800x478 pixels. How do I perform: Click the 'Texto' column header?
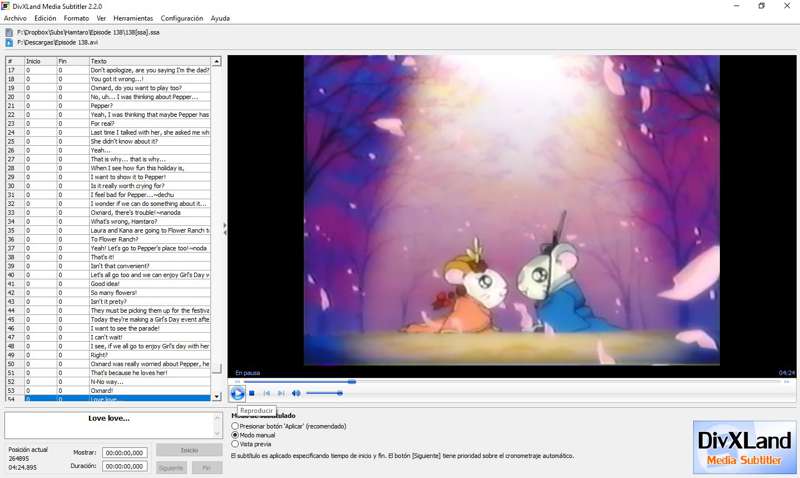click(149, 61)
